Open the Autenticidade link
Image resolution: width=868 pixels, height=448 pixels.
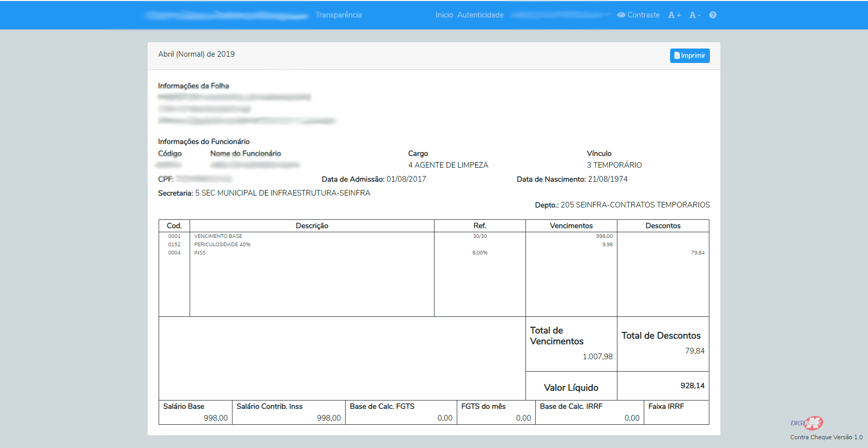(481, 15)
